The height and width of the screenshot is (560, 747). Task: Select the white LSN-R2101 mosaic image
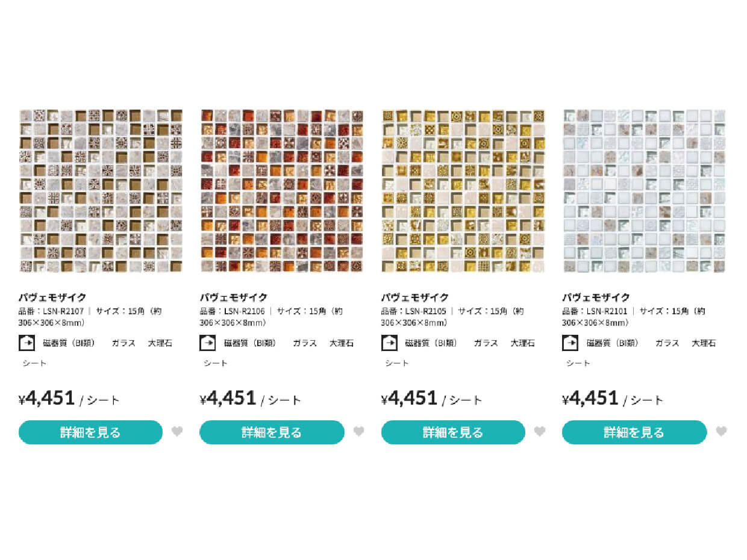(x=645, y=191)
